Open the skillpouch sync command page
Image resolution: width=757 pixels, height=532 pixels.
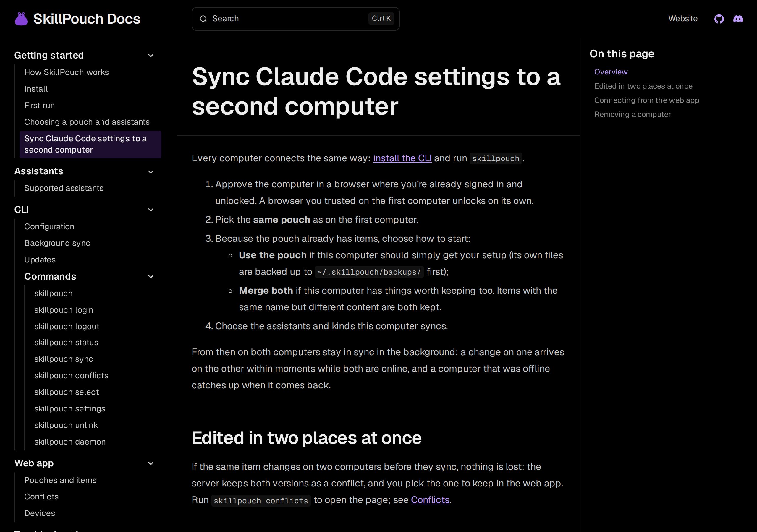click(x=64, y=359)
